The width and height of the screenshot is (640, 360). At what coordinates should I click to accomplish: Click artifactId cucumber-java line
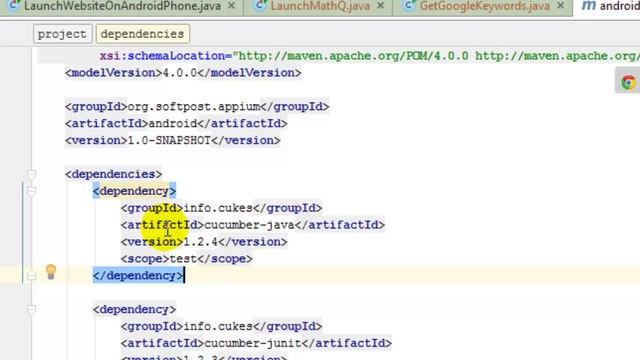253,225
